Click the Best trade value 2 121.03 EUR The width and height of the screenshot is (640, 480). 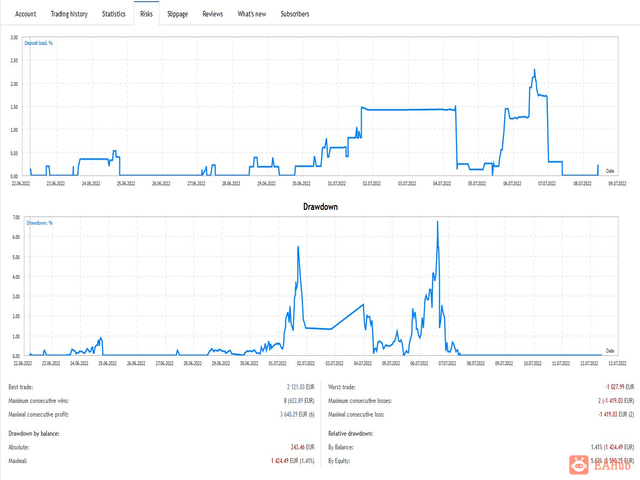click(x=300, y=387)
